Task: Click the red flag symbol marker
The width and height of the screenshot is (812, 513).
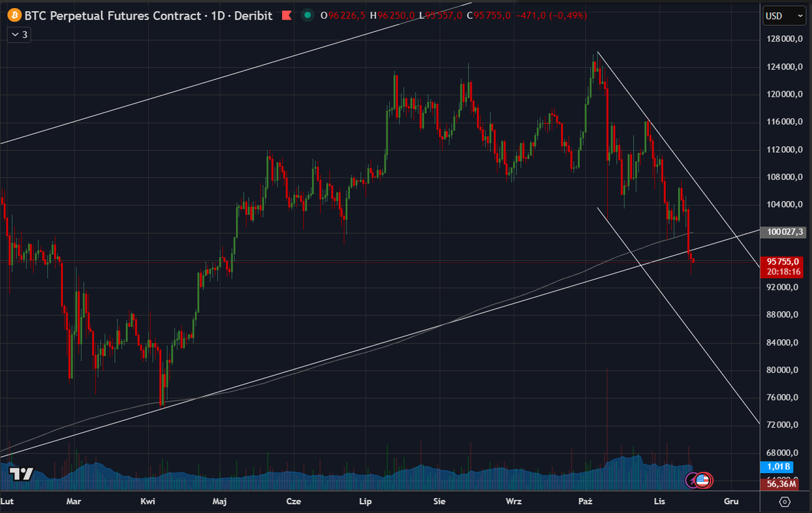Action: [286, 15]
